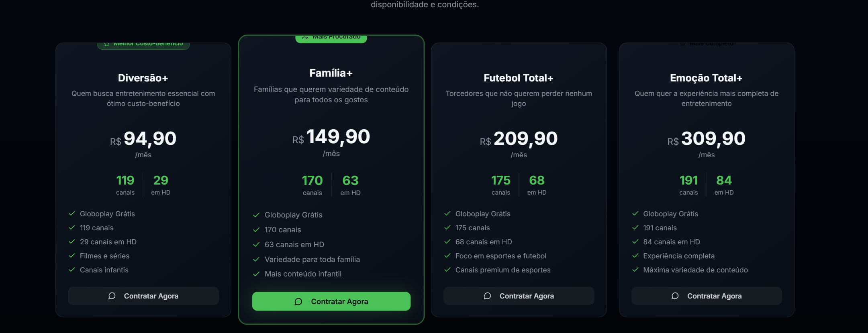Screen dimensions: 868x333
Task: Click chat icon on Diversão+ Contratar button
Action: coord(112,296)
